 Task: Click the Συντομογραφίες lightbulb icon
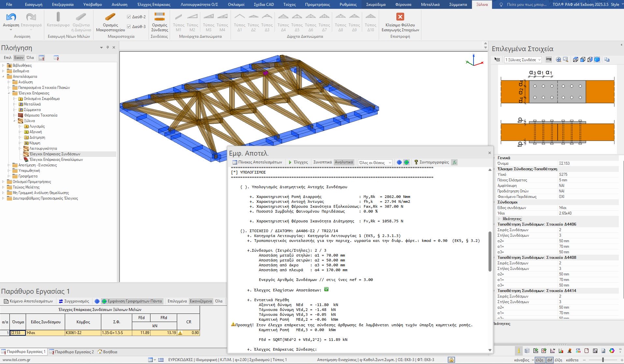click(x=416, y=162)
